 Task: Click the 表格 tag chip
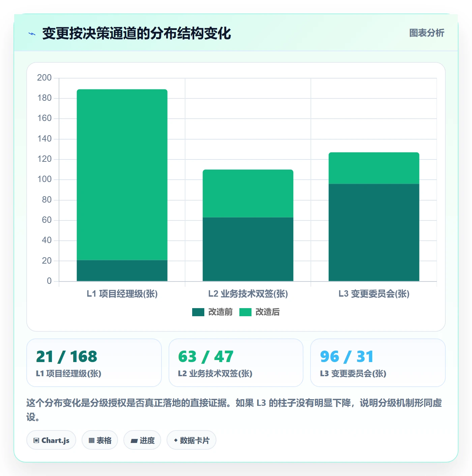coord(100,440)
